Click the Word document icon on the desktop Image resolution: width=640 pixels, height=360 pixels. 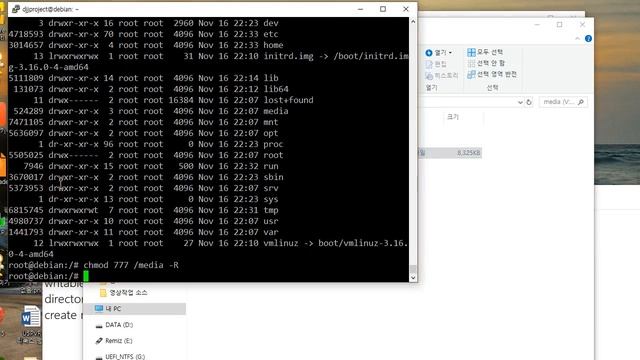coord(31,316)
